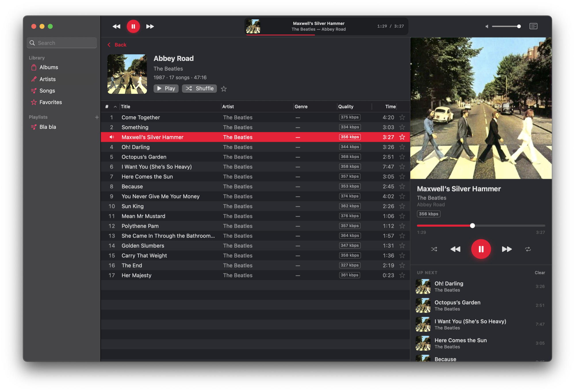This screenshot has height=392, width=575.
Task: Pause with the large red button
Action: (481, 249)
